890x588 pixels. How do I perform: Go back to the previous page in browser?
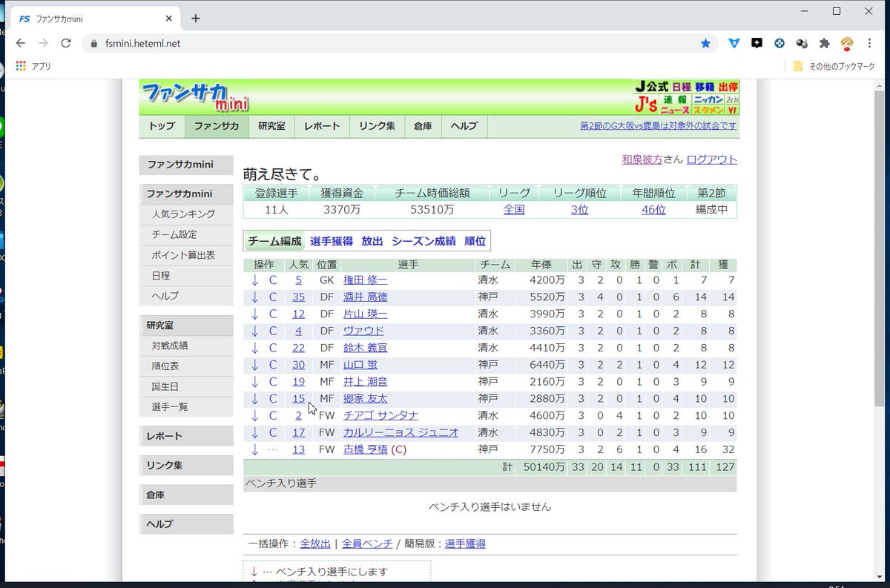(21, 43)
